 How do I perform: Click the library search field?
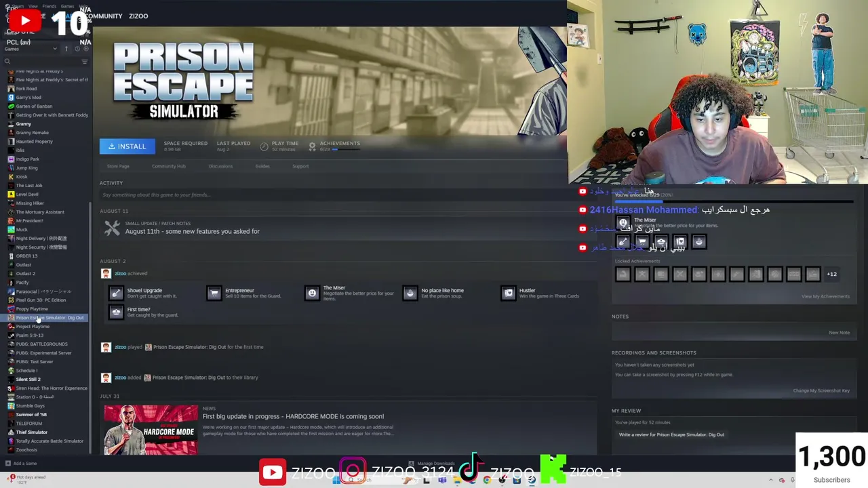click(x=45, y=62)
